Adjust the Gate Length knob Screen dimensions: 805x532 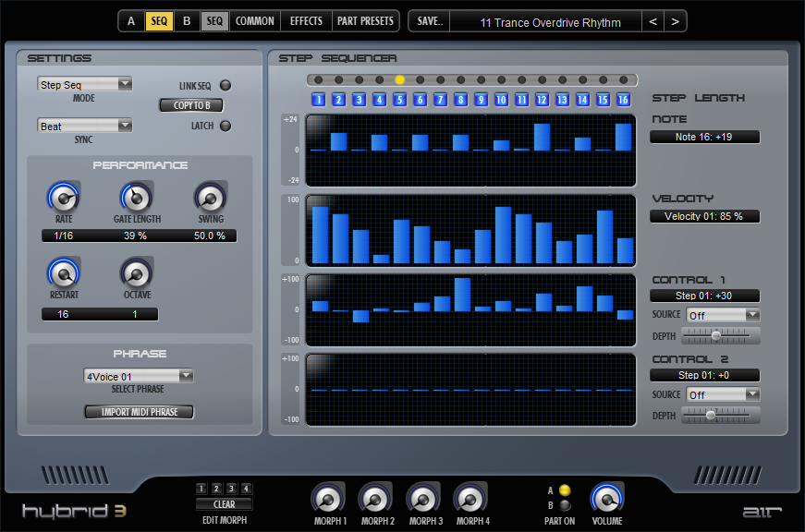tap(136, 198)
